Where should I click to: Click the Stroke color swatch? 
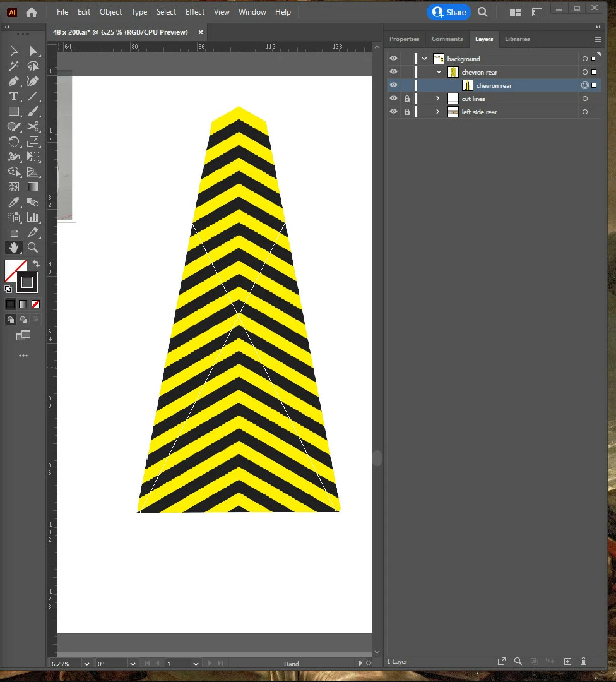click(27, 282)
